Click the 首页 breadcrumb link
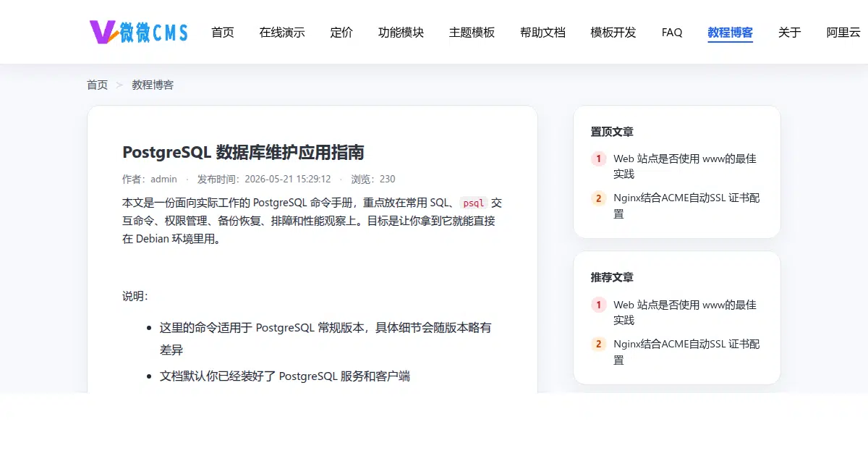Screen dimensions: 868x456 (97, 85)
